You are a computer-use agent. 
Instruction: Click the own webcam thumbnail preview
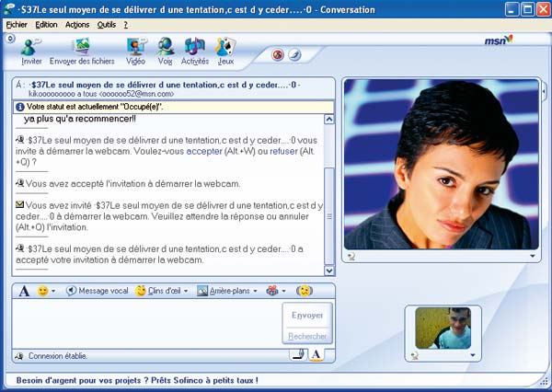pyautogui.click(x=443, y=329)
